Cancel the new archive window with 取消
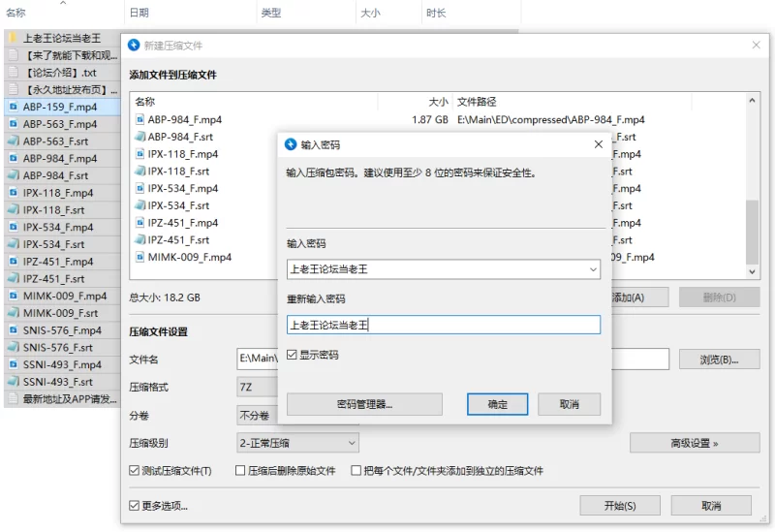 click(x=711, y=505)
